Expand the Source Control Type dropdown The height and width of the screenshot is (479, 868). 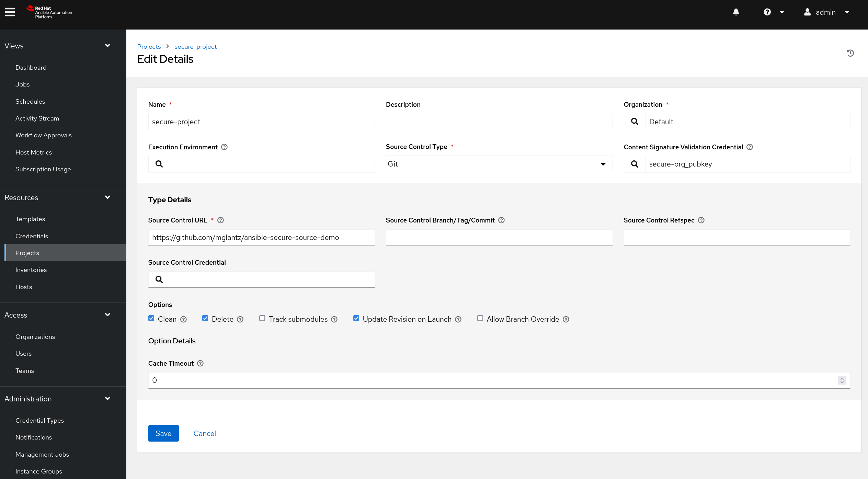click(x=604, y=164)
